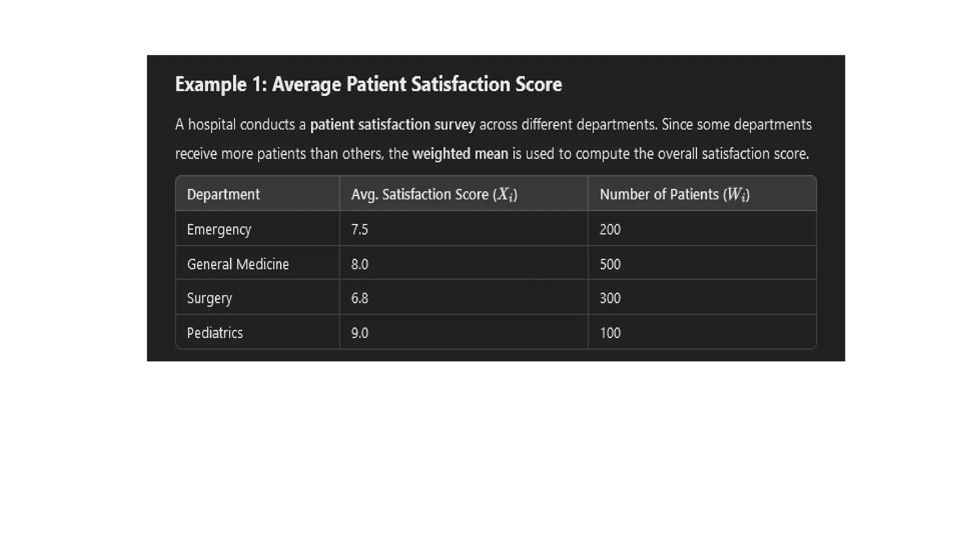Click the 200 patients cell
Screen dimensions: 980x551
click(610, 230)
